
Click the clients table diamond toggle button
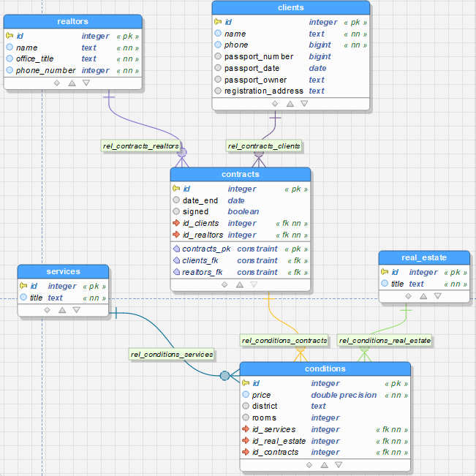(275, 104)
